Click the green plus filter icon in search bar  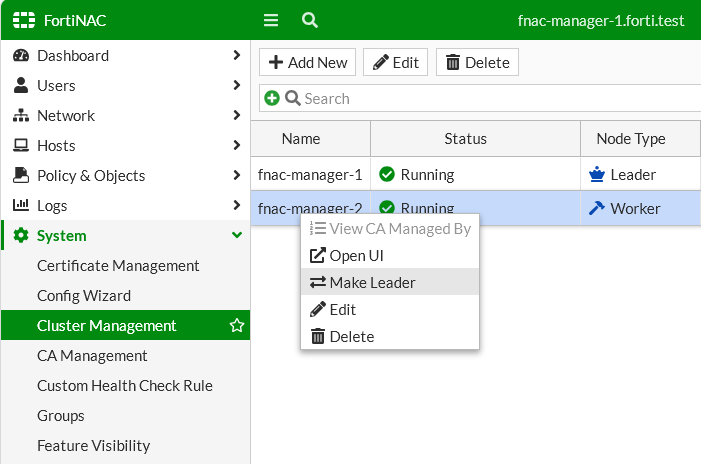[x=272, y=98]
